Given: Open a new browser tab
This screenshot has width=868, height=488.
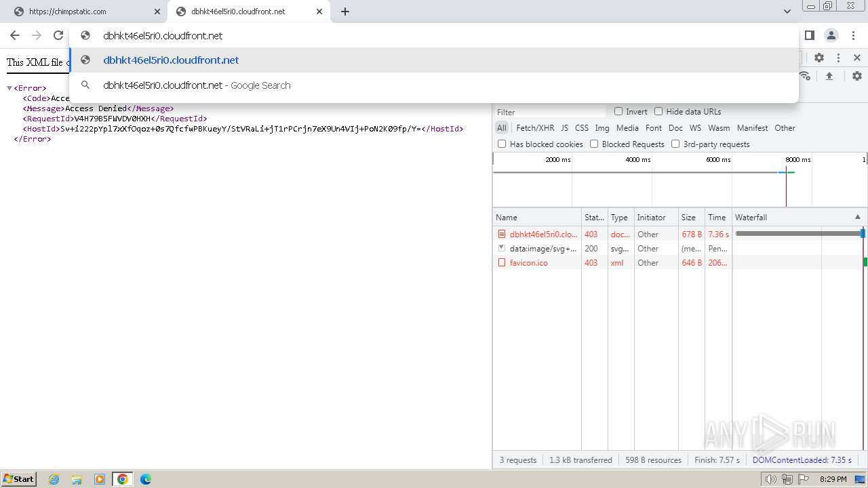Looking at the screenshot, I should [x=345, y=12].
